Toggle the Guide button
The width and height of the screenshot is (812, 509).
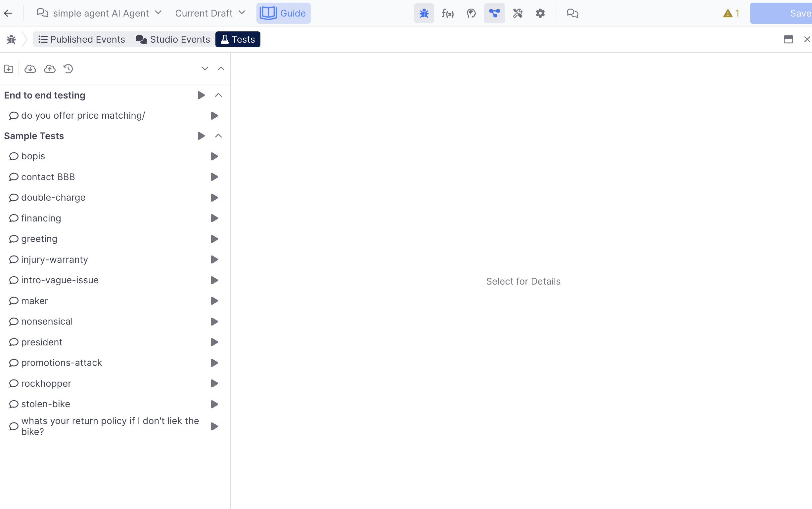click(283, 14)
